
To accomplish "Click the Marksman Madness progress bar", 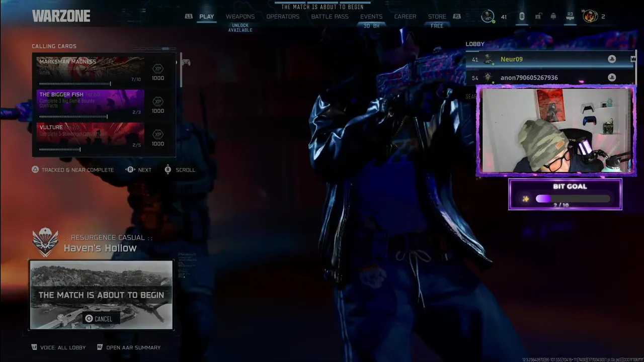I will coord(75,83).
